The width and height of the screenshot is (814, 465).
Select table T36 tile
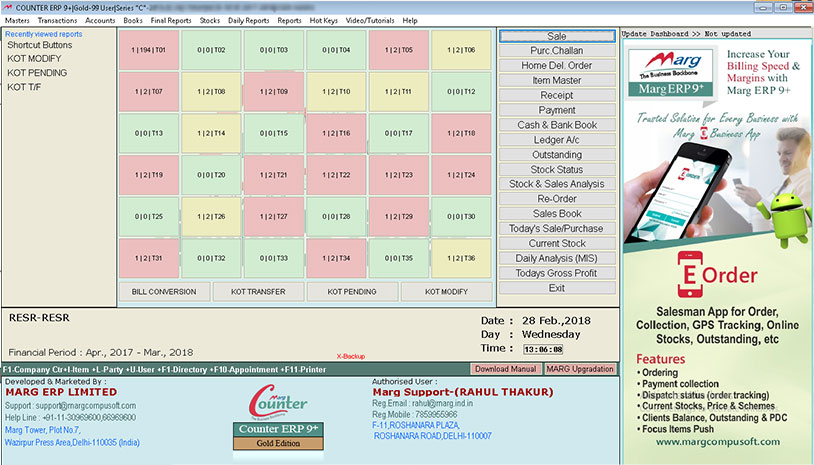461,258
